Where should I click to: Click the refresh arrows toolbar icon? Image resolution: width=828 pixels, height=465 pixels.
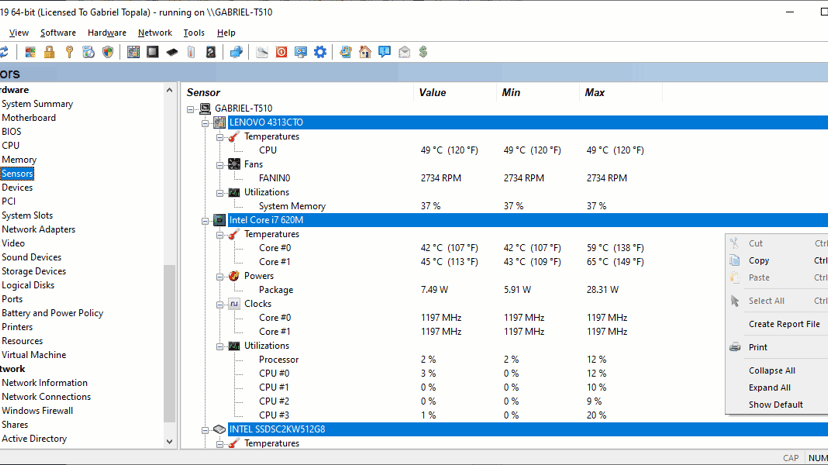click(4, 52)
